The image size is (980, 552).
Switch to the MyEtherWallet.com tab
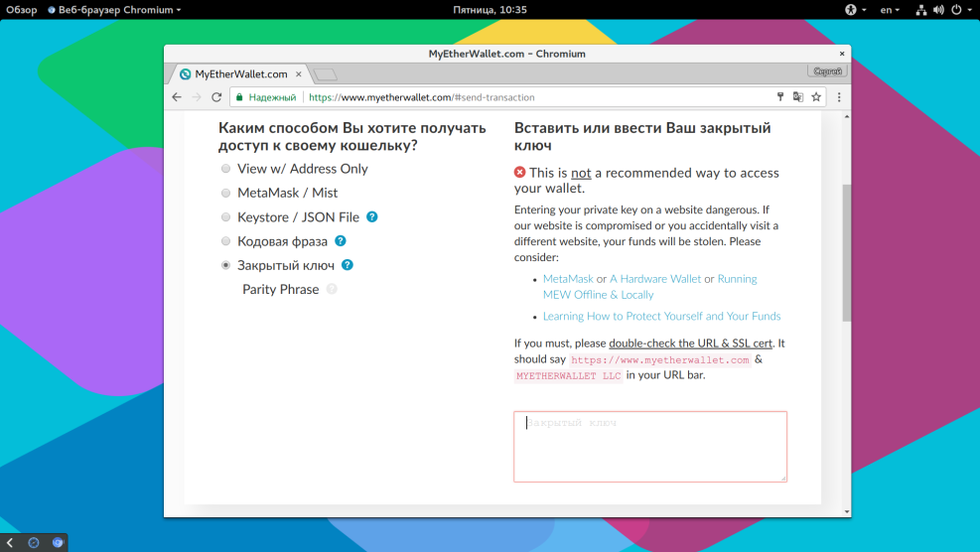[240, 74]
